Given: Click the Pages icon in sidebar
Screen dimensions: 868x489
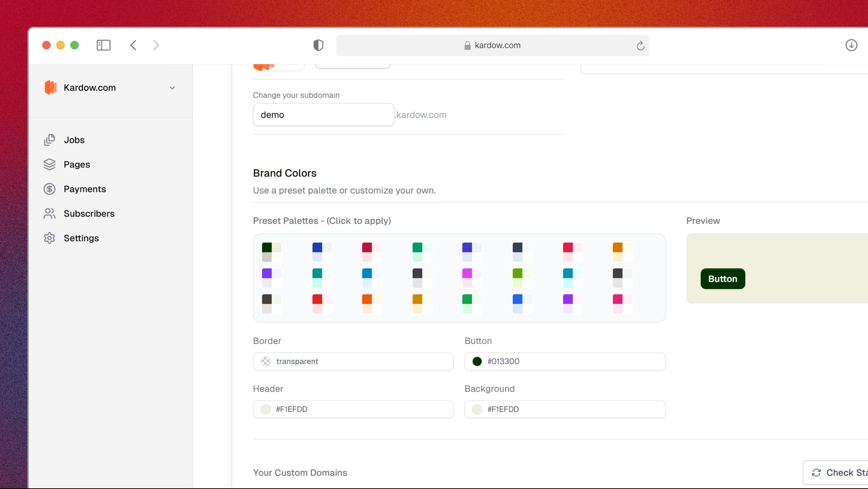Looking at the screenshot, I should (50, 165).
